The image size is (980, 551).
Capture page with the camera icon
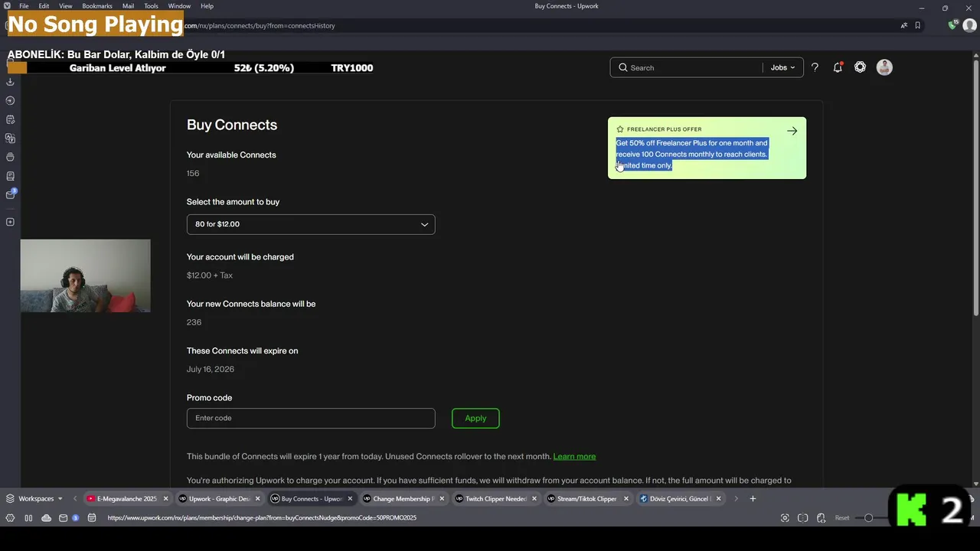[x=785, y=518]
